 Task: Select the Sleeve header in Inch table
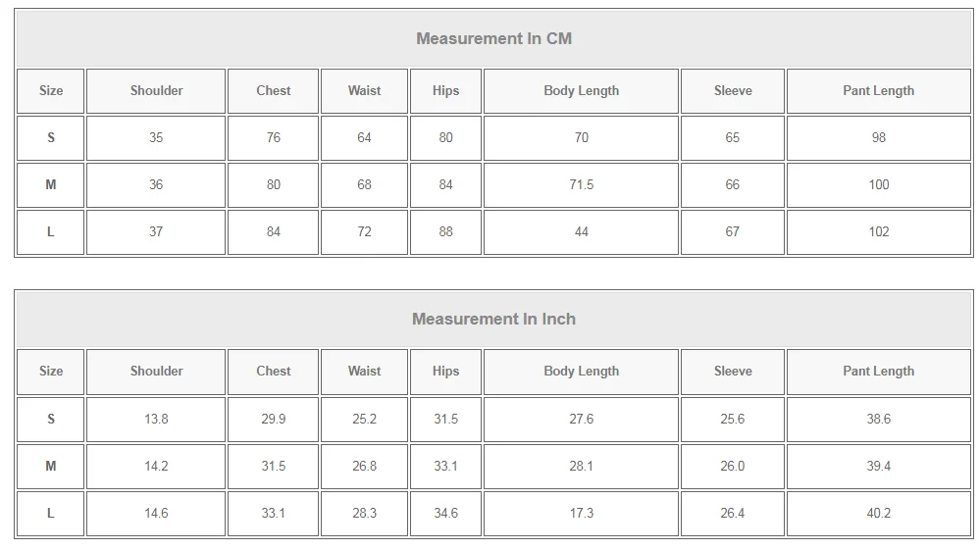click(x=733, y=372)
